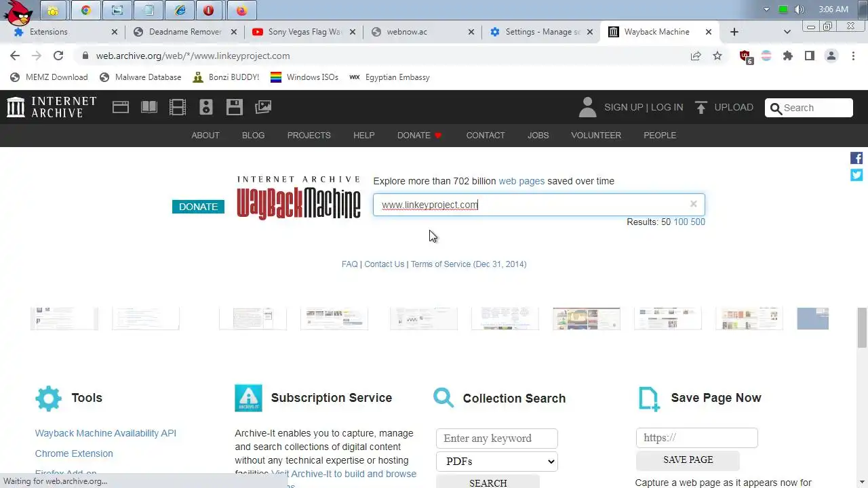Viewport: 868px width, 488px height.
Task: Click the teal DONATE button
Action: click(198, 207)
